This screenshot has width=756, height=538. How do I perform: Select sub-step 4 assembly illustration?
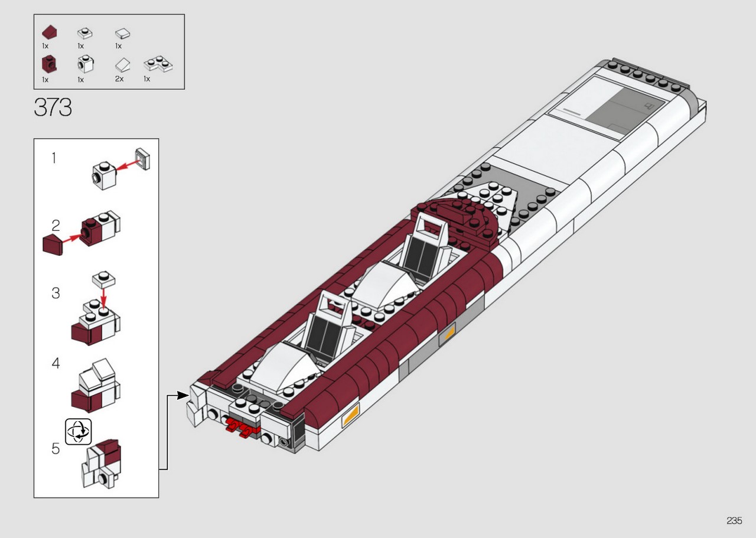coord(96,384)
